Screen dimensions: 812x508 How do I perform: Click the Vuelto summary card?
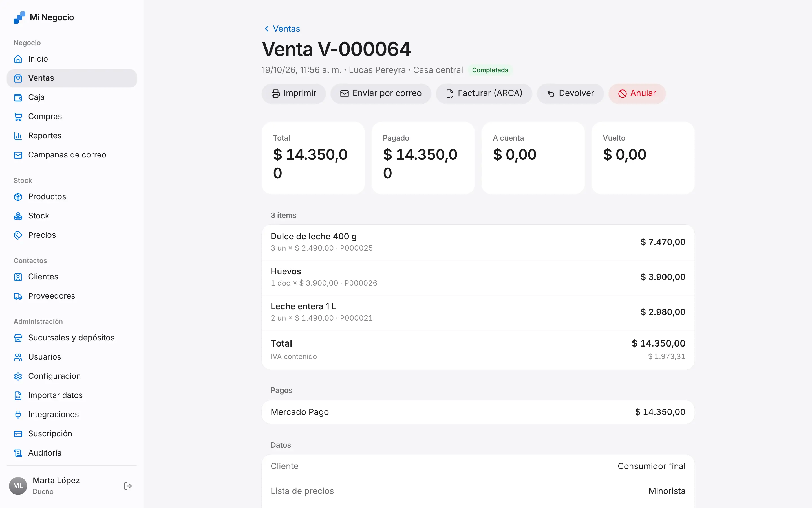[x=643, y=158]
